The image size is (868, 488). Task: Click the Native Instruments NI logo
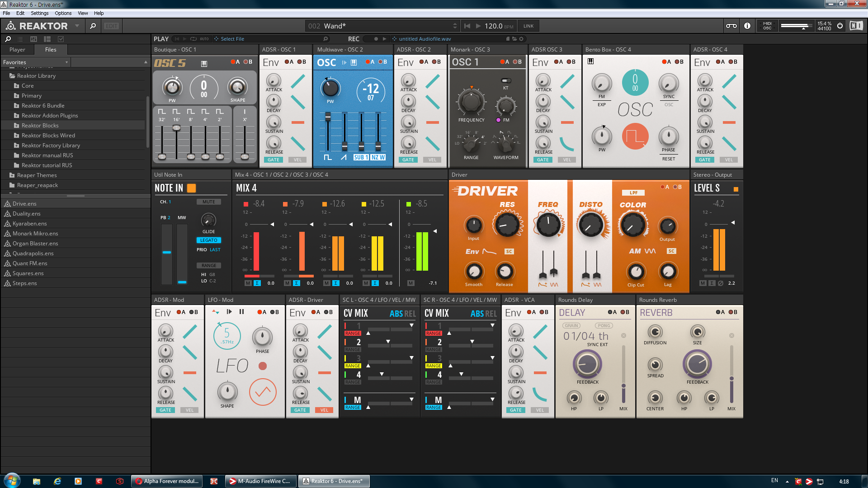tap(856, 26)
